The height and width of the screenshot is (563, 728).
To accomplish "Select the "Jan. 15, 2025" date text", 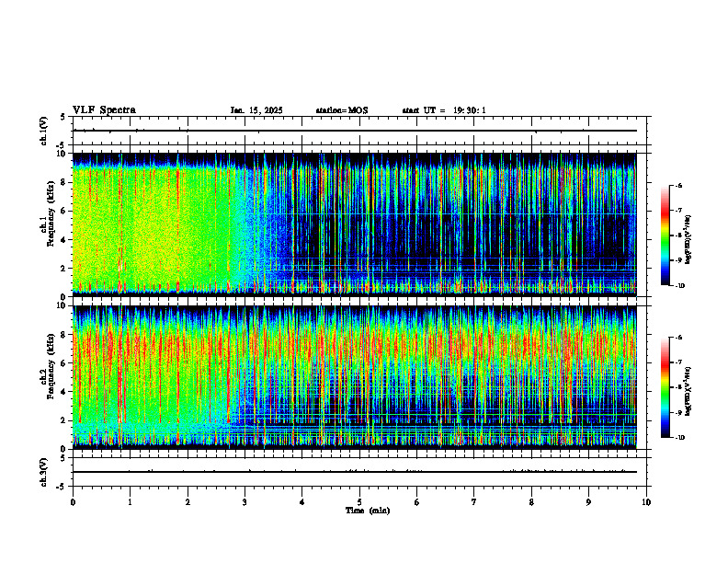I will click(x=256, y=110).
